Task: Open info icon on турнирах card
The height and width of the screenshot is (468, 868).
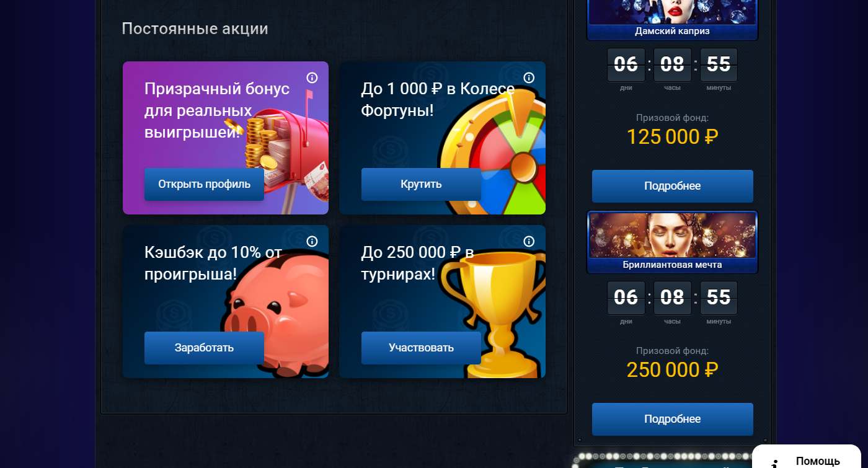Action: click(529, 241)
